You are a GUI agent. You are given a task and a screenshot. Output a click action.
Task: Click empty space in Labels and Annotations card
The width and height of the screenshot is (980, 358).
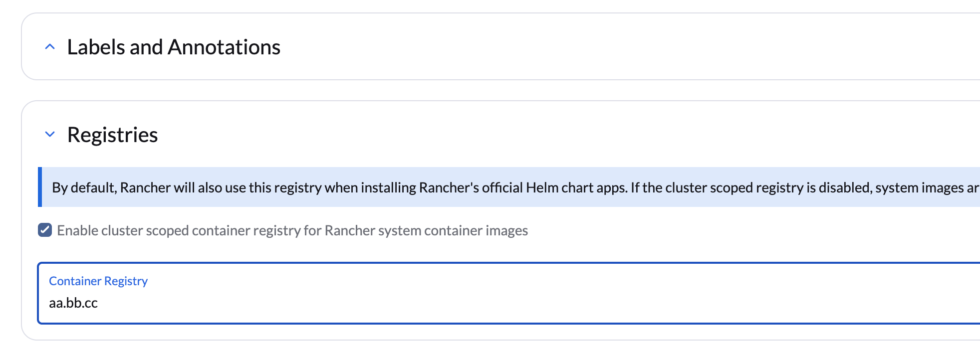599,47
